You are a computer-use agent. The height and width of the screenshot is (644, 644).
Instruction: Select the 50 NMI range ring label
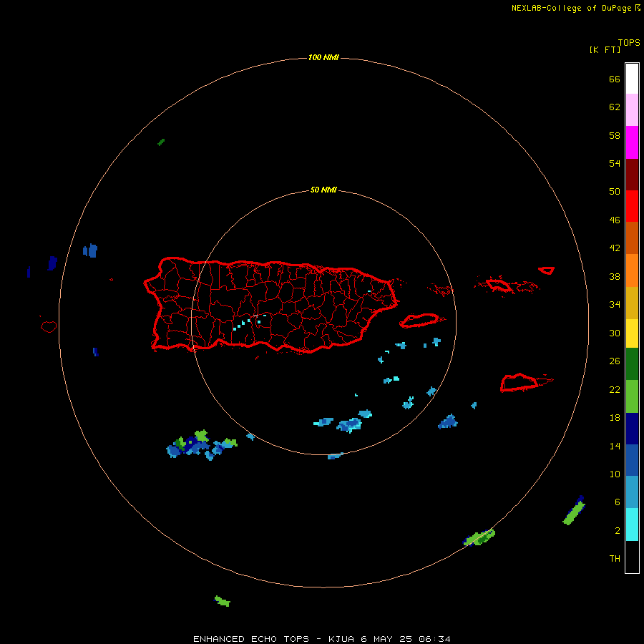(x=323, y=190)
